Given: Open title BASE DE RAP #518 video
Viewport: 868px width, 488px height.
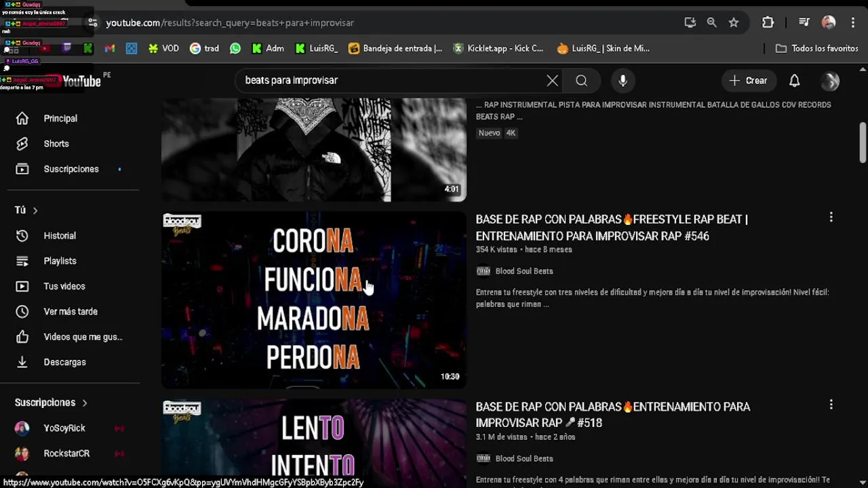Looking at the screenshot, I should click(x=612, y=415).
